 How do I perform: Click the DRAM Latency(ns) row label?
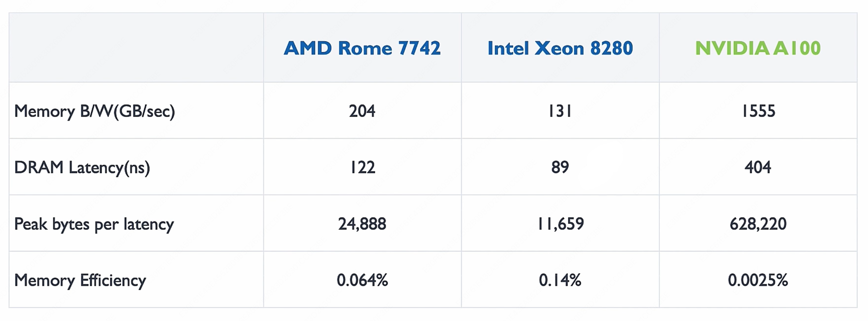[x=82, y=167]
